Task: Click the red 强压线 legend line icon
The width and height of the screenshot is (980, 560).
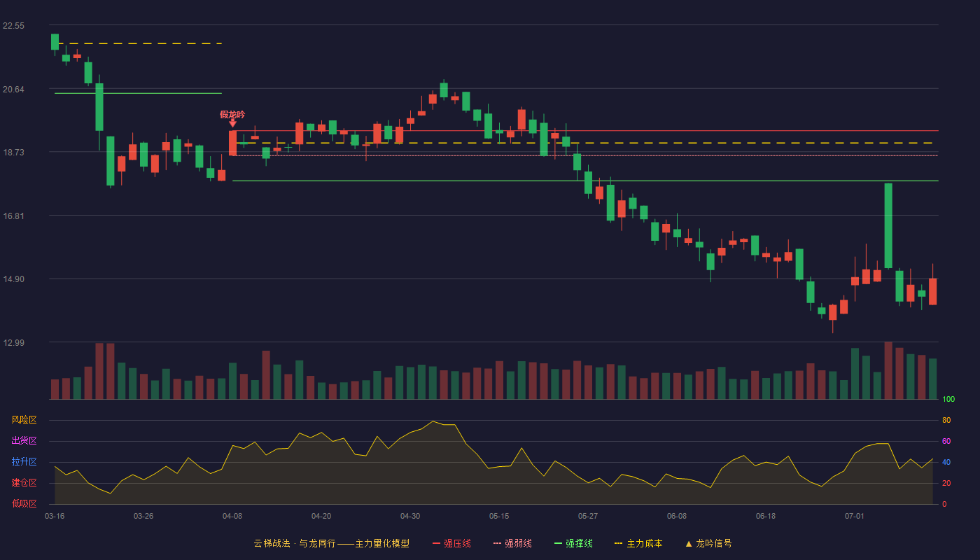Action: click(x=436, y=543)
